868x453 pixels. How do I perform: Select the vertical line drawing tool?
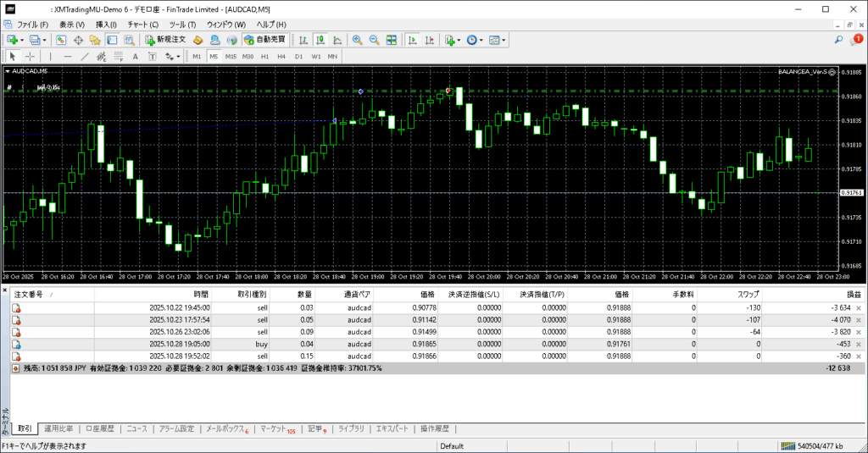[x=50, y=57]
